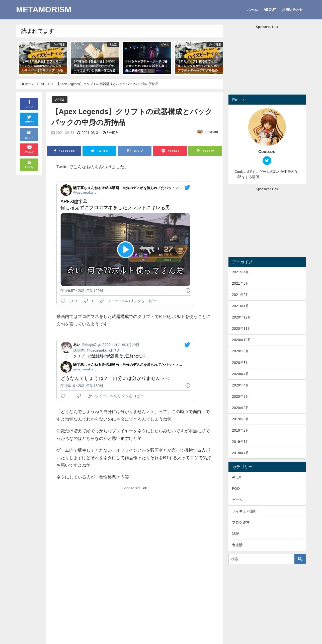Click the APEX breadcrumb link
The height and width of the screenshot is (644, 322).
[45, 84]
